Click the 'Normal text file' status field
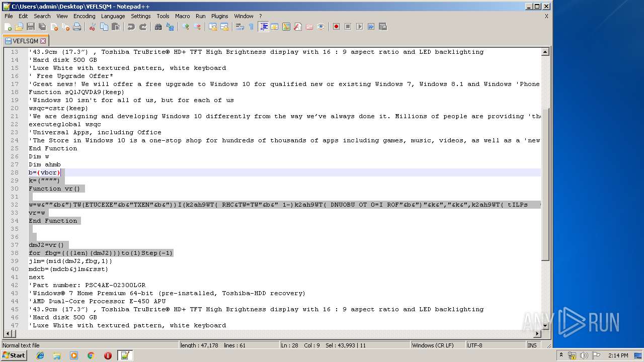 point(91,345)
